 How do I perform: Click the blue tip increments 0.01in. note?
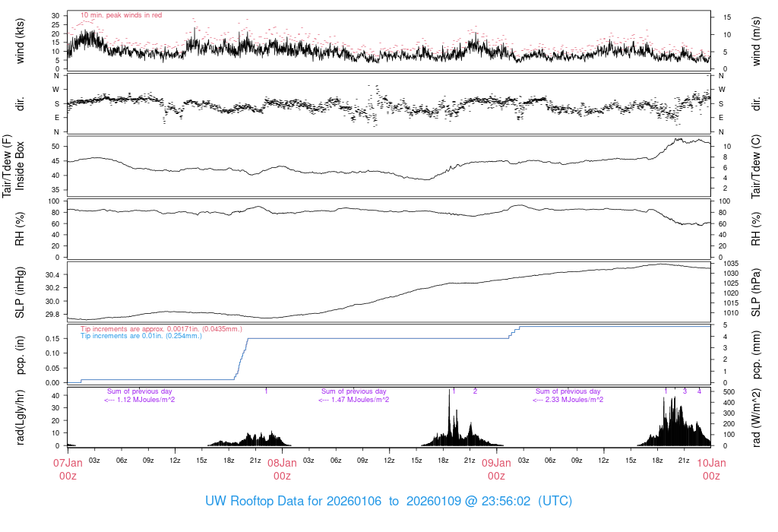(x=141, y=336)
